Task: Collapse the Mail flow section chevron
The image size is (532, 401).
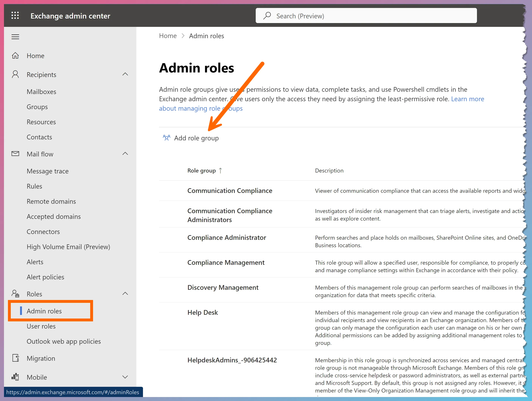Action: pos(125,153)
